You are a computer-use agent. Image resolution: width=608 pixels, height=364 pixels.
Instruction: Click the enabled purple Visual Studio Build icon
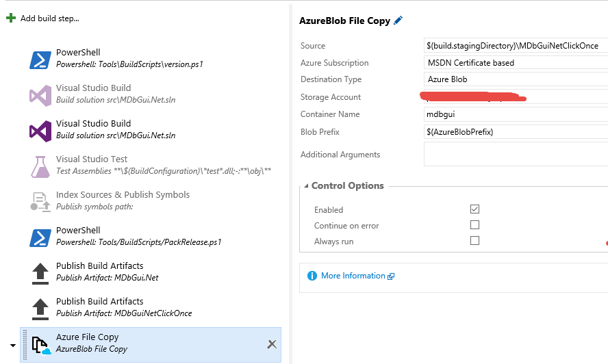coord(40,131)
